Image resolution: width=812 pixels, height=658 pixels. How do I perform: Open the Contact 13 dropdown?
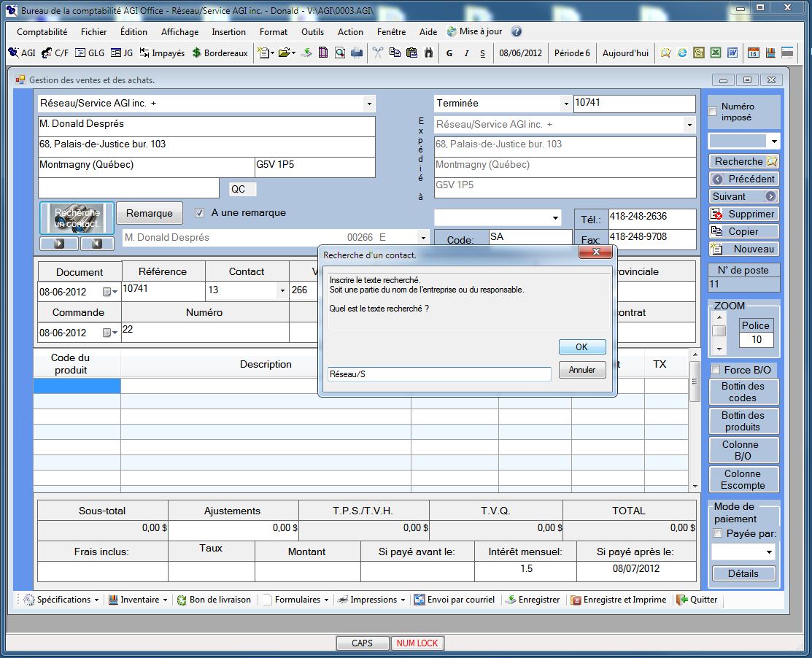pos(282,290)
